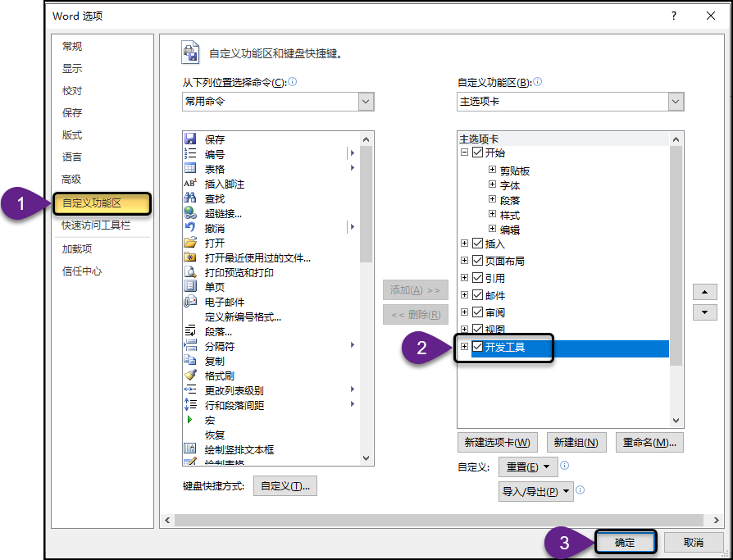
Task: Select the 编号 numbering list icon
Action: [189, 154]
